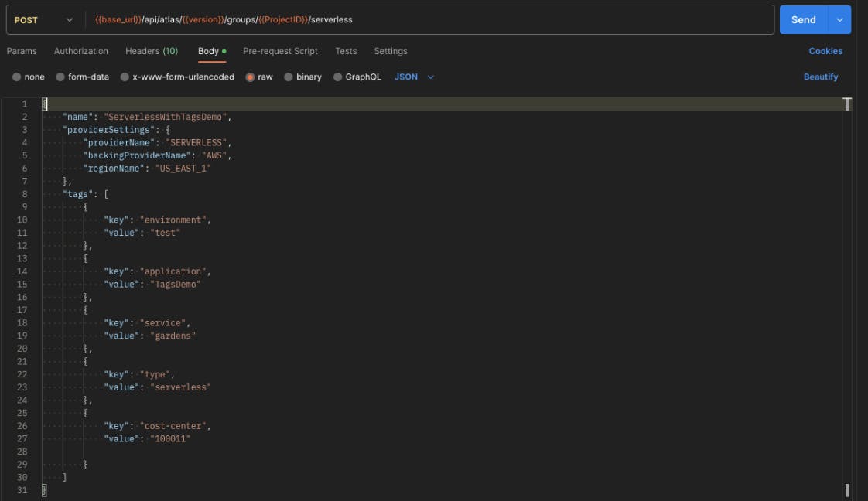Screen dimensions: 868x501
Task: Open the Pre-request Script tab
Action: click(x=280, y=51)
